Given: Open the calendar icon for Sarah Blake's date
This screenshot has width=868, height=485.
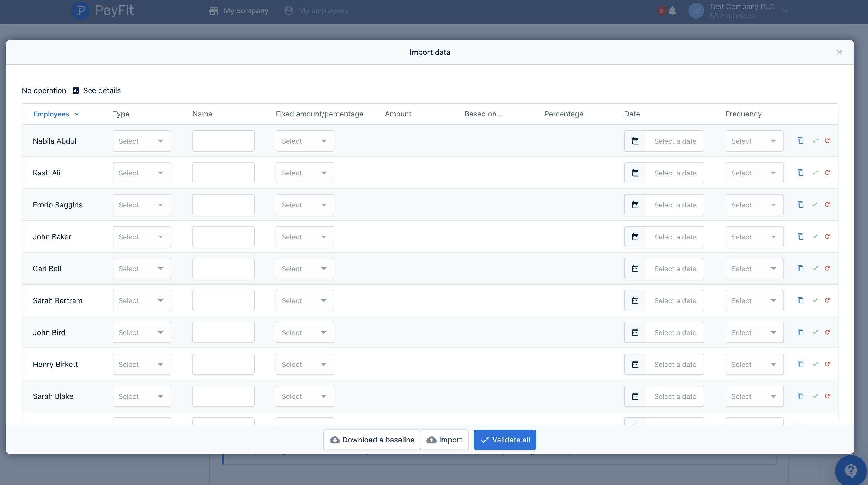Looking at the screenshot, I should pyautogui.click(x=635, y=396).
